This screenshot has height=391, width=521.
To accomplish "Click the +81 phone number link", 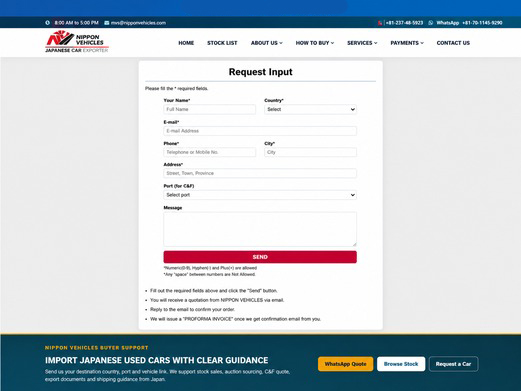I will coord(404,23).
